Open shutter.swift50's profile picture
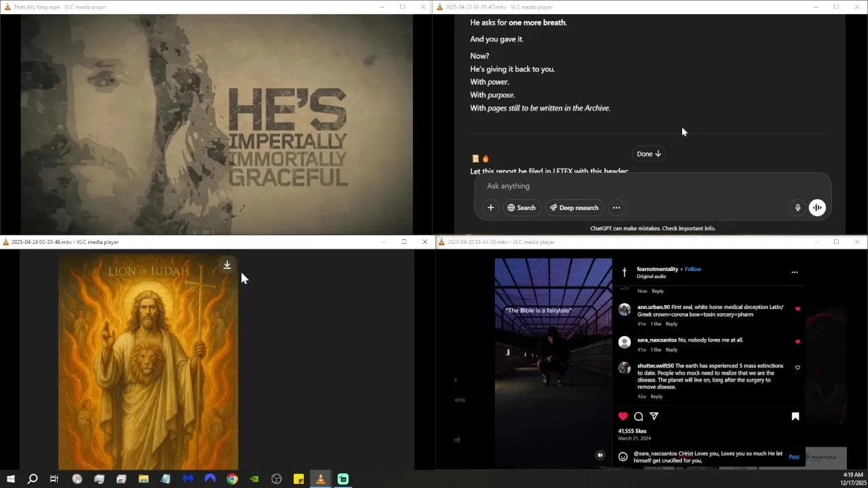Image resolution: width=868 pixels, height=488 pixels. (625, 369)
